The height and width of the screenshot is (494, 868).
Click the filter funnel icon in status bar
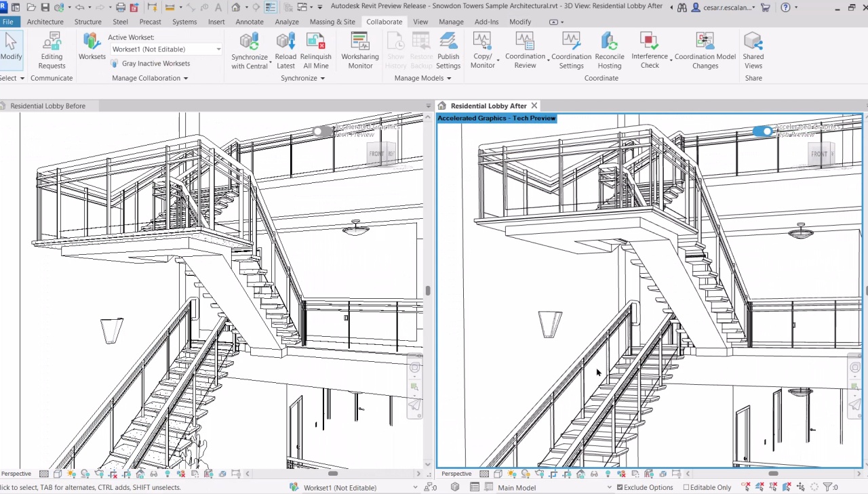[827, 487]
